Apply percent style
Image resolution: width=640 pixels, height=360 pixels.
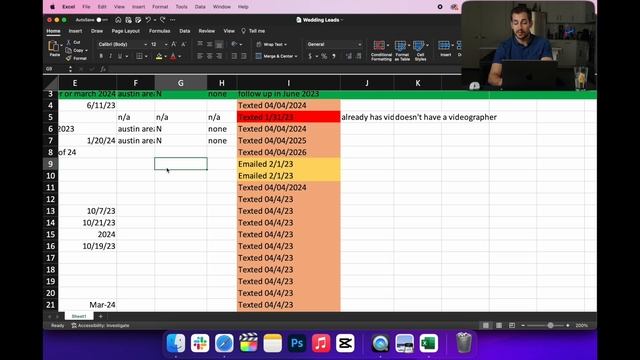click(x=324, y=56)
